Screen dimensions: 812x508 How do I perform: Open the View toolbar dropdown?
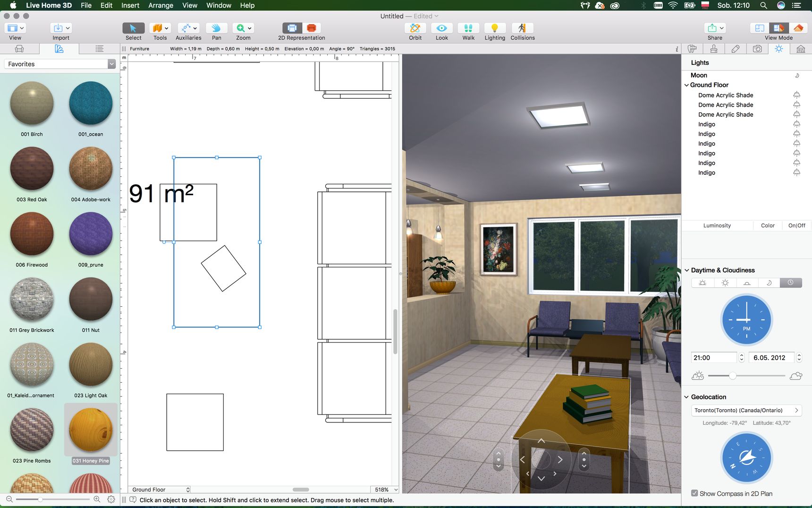15,28
